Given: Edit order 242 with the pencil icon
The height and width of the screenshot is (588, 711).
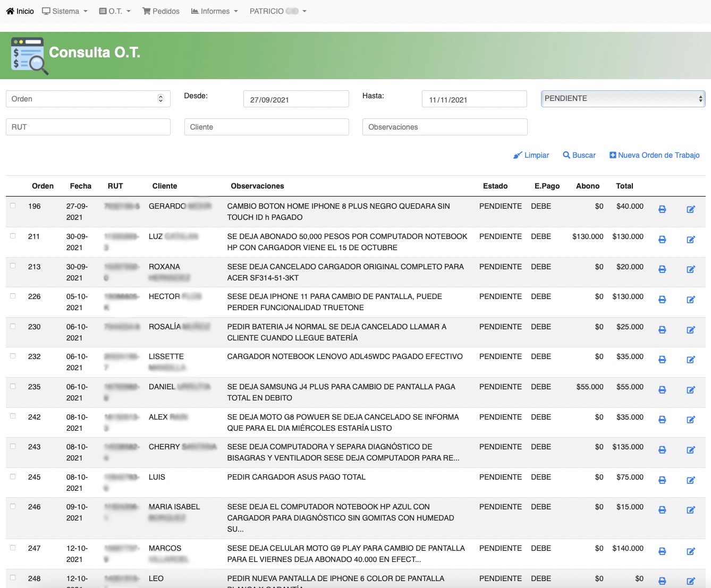Looking at the screenshot, I should (691, 420).
